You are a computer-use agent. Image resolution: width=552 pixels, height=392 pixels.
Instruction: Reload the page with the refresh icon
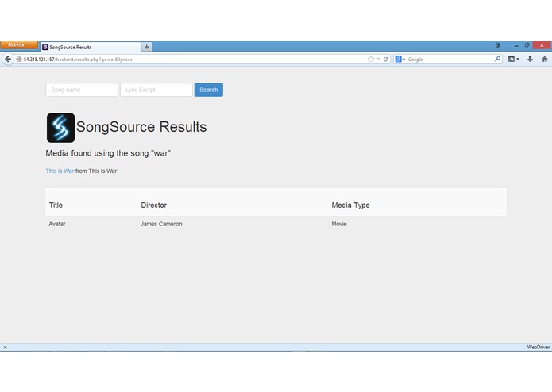(385, 59)
